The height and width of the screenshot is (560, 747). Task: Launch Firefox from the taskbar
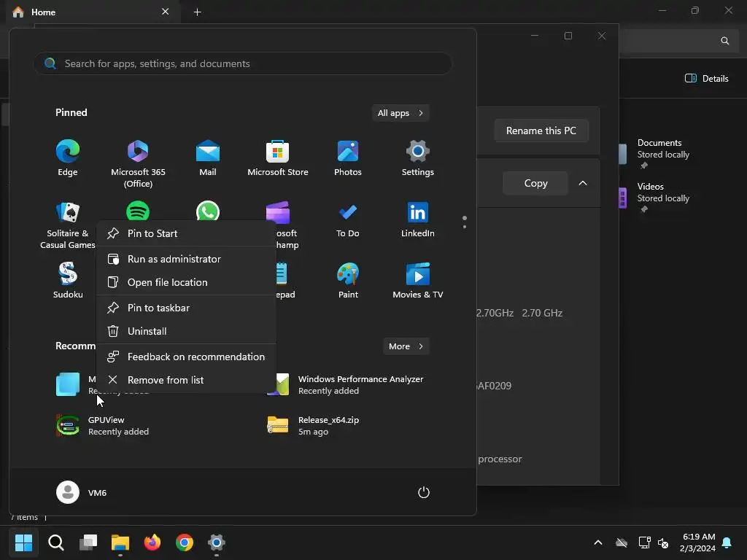click(x=152, y=542)
